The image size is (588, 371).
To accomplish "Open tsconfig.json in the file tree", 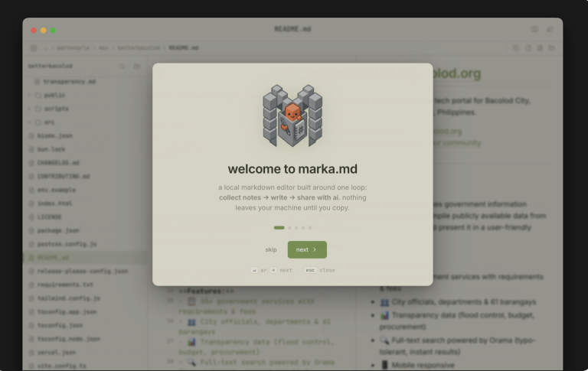I will [60, 325].
